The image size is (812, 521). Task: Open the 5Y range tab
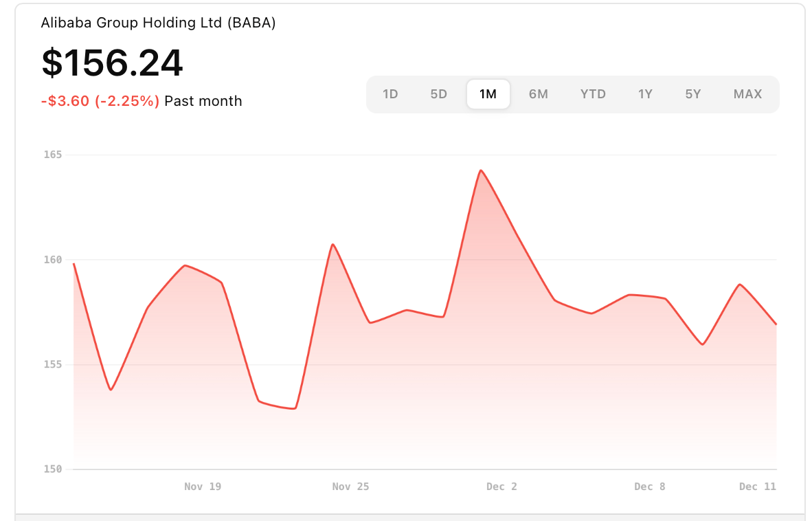[x=693, y=94]
